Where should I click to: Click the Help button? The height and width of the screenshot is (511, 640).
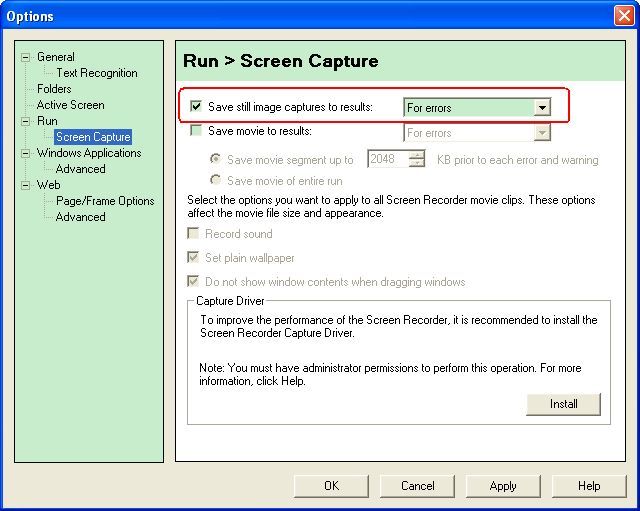coord(589,486)
